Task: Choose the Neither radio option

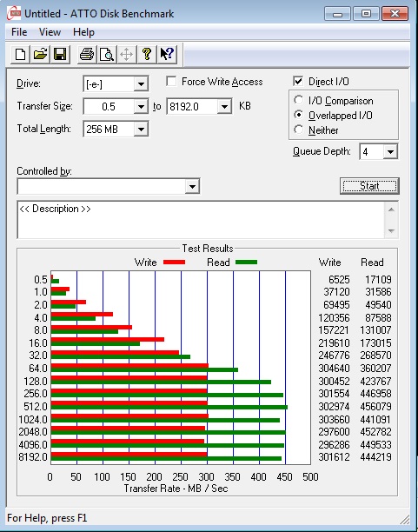Action: (298, 130)
